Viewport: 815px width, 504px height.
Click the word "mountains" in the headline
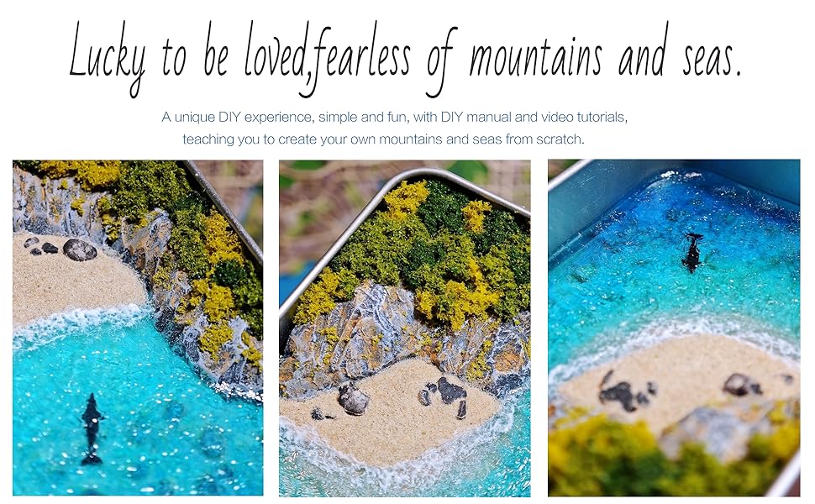click(535, 58)
